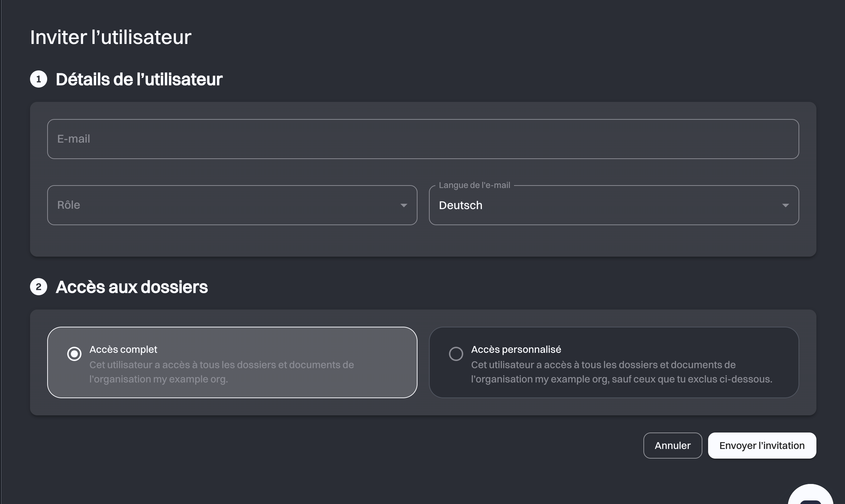Screen dimensions: 845x504
Task: Click the Annuler button
Action: 673,446
